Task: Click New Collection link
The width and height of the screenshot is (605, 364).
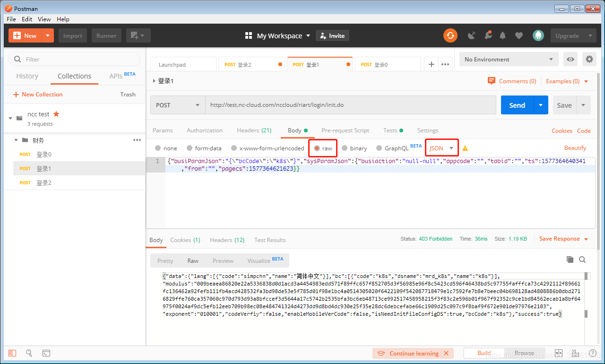Action: [38, 94]
